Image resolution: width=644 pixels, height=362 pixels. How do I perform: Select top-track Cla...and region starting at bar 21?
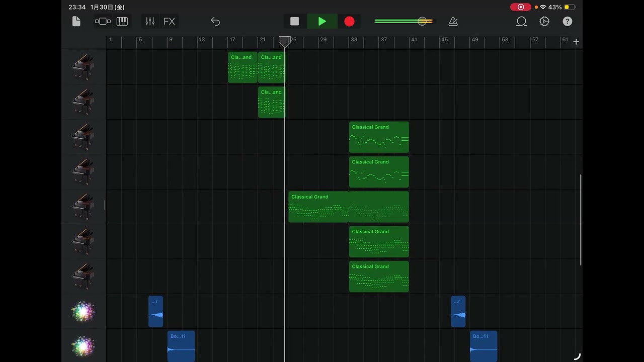(272, 67)
